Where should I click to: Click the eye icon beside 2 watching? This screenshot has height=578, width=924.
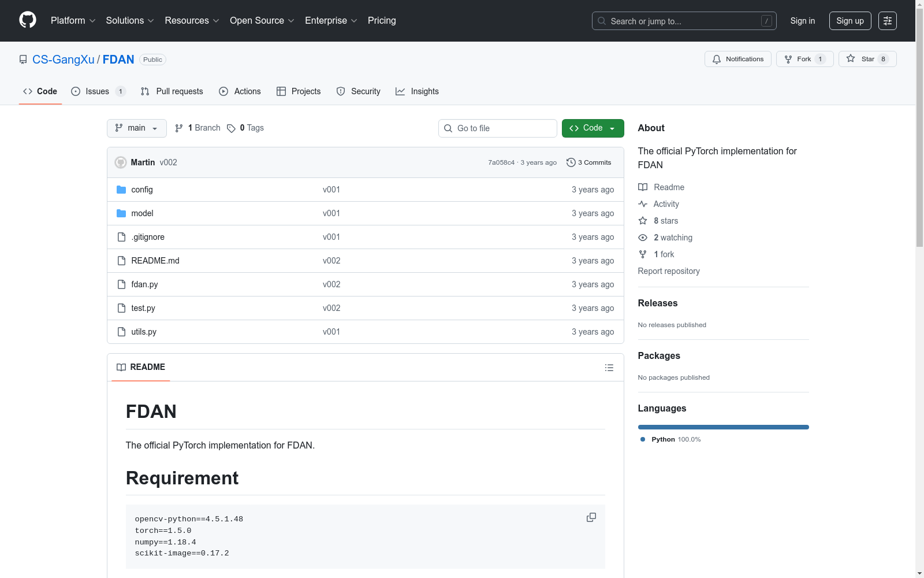(643, 238)
